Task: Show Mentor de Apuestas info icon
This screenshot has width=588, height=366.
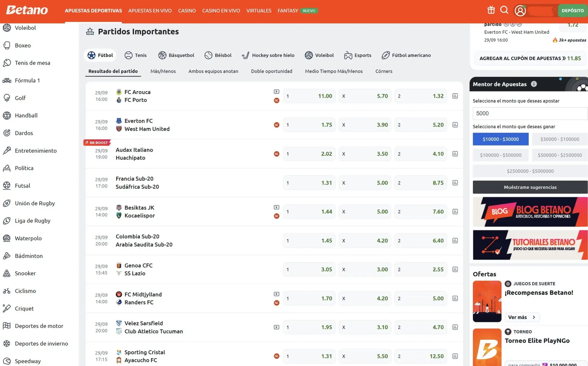Action: [534, 84]
